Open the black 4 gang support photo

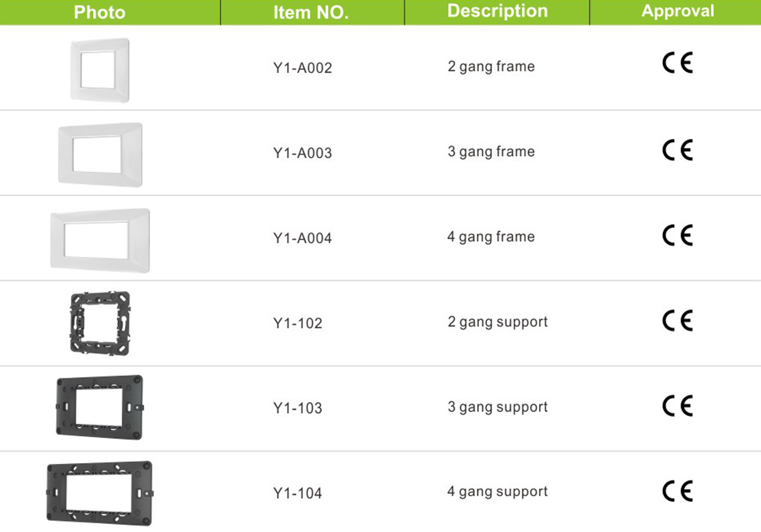100,493
